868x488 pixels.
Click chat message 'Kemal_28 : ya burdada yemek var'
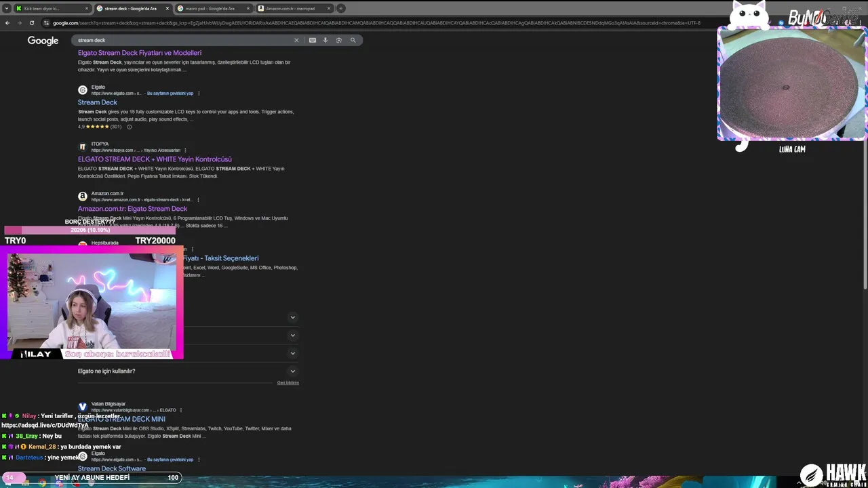coord(62,447)
